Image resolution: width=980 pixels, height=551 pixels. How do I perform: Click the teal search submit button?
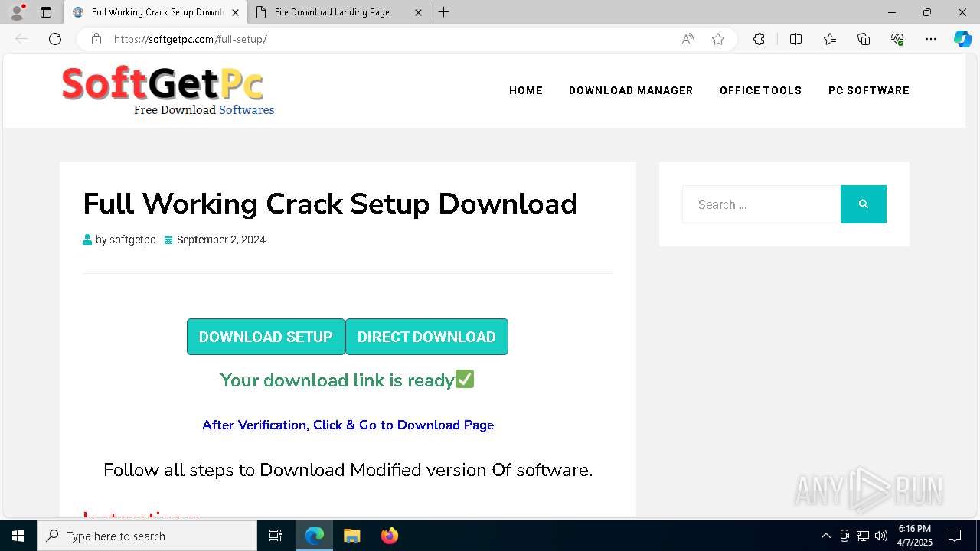coord(864,204)
